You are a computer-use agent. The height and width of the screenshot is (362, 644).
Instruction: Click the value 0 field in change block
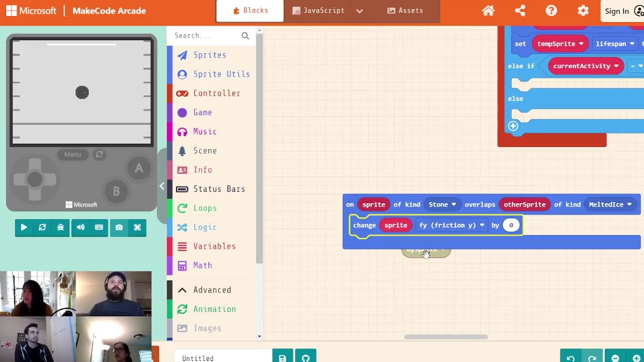tap(511, 225)
